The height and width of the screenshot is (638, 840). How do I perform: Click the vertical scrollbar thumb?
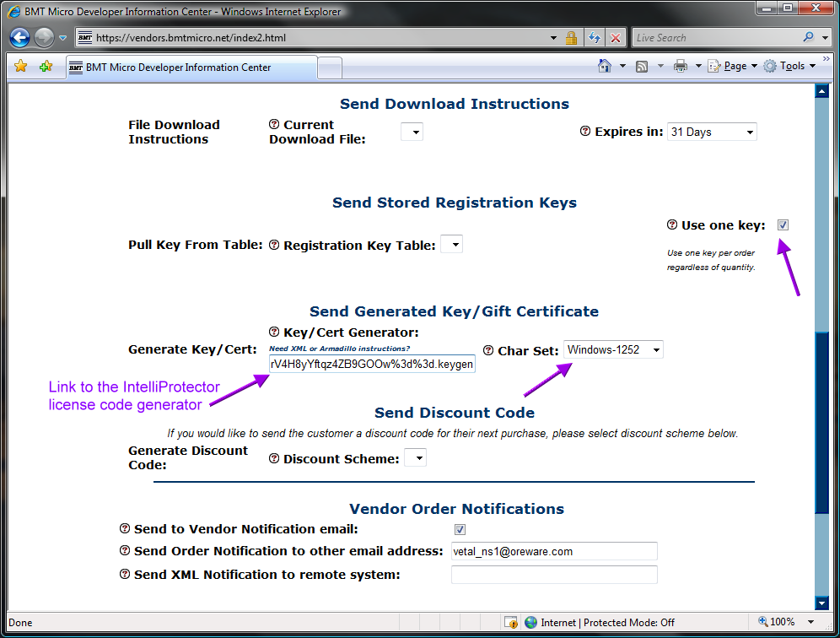[821, 424]
